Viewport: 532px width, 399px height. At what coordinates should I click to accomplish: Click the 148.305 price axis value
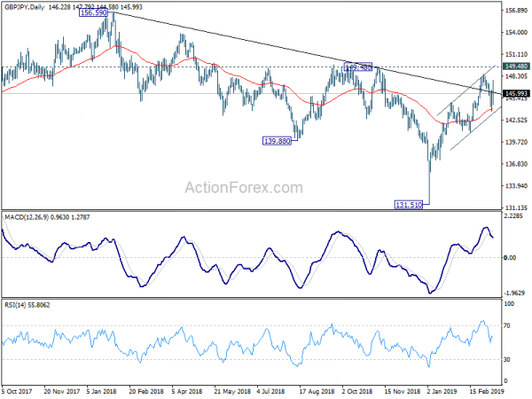[516, 76]
